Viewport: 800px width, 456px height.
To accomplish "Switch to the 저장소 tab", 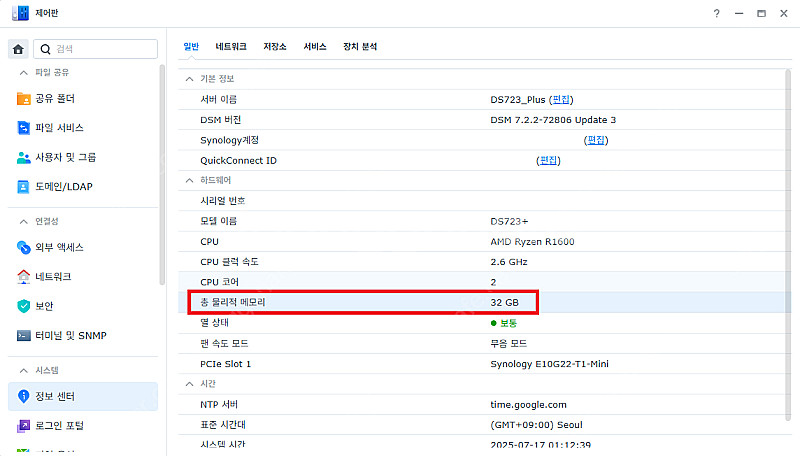I will click(275, 47).
